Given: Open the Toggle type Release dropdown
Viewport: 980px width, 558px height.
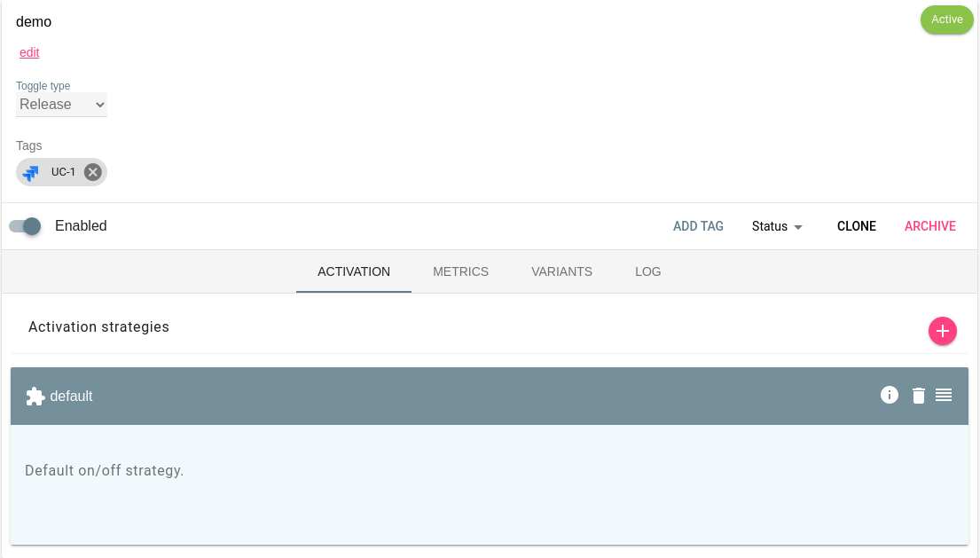Looking at the screenshot, I should pos(61,104).
